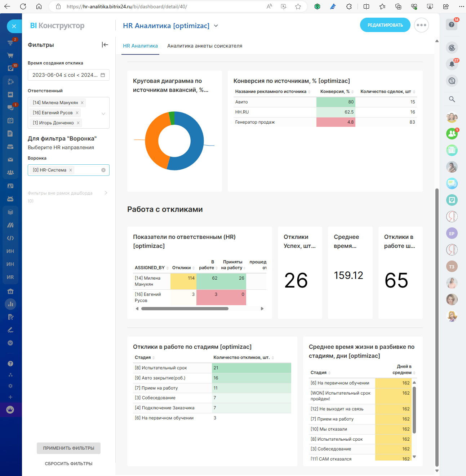Viewport: 466px width, 476px height.
Task: Open the BI analytics chart icon in sidebar
Action: 10,304
